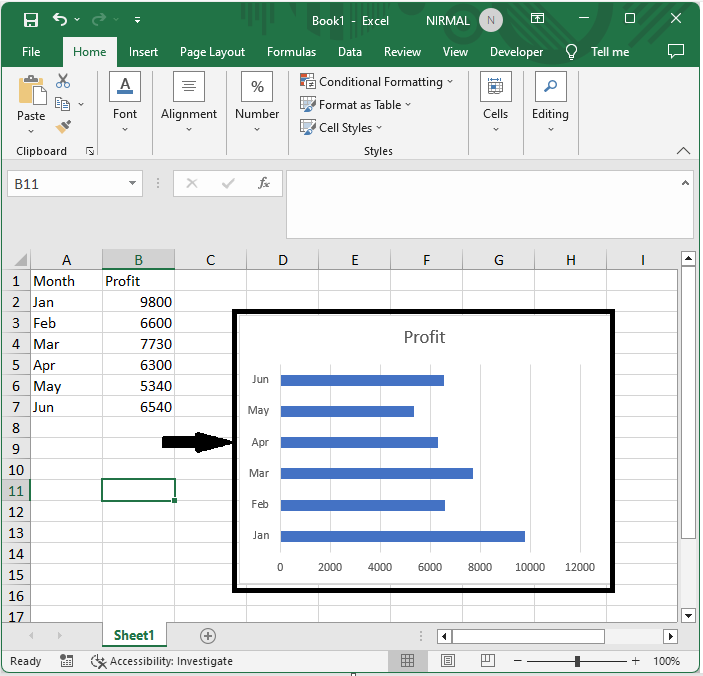Image resolution: width=703 pixels, height=676 pixels.
Task: Collapse the formula bar chevron
Action: (x=685, y=183)
